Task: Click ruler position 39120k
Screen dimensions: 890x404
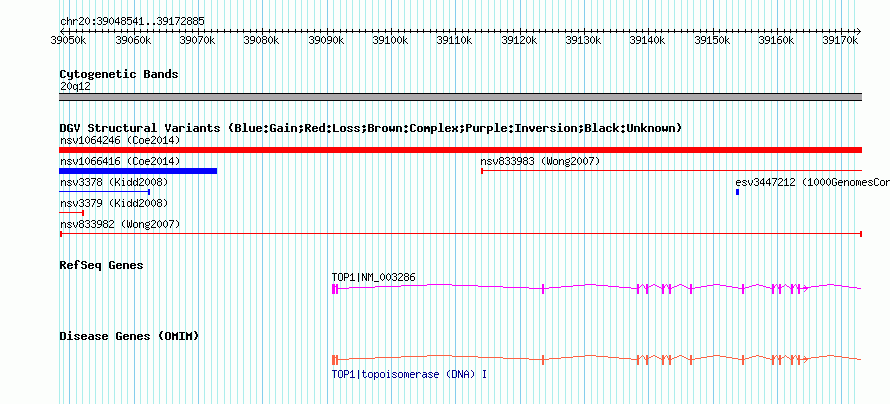Action: [519, 40]
